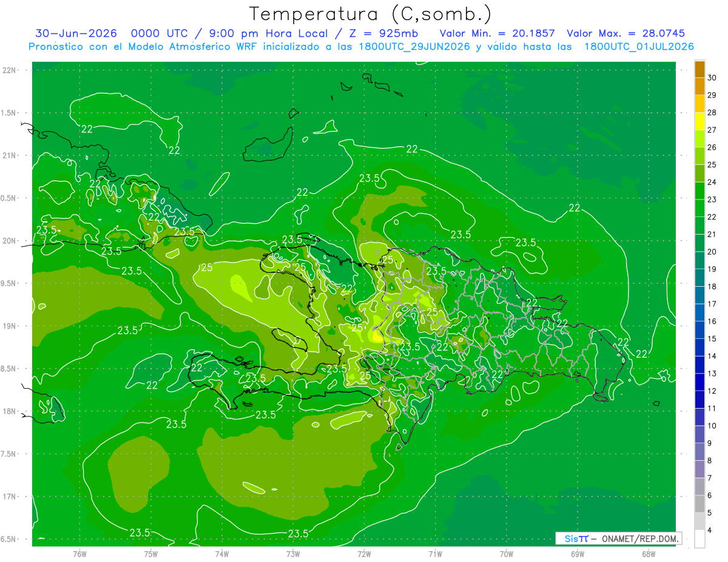Click the 76W longitude axis label
Viewport: 728px width, 562px height.
click(79, 554)
